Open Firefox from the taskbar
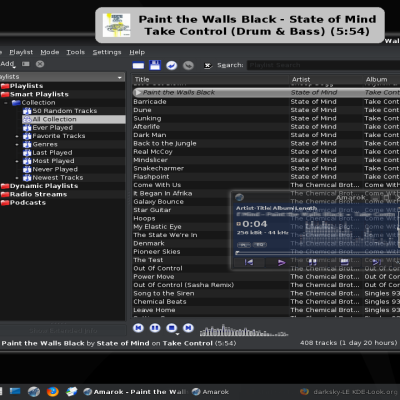The width and height of the screenshot is (400, 400). pos(52,392)
